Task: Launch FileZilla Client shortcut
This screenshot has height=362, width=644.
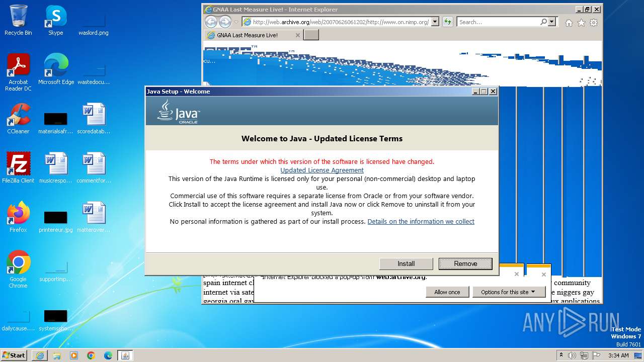Action: 18,168
